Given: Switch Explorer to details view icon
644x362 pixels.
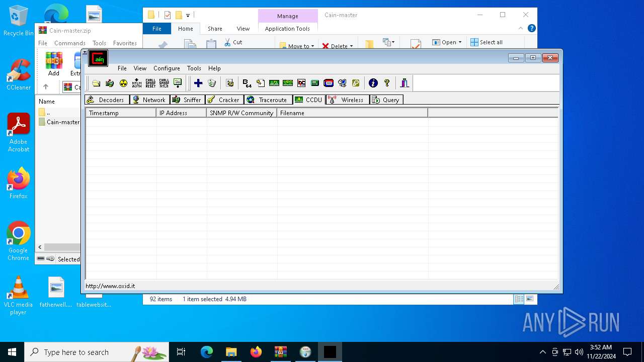Looking at the screenshot, I should (519, 299).
